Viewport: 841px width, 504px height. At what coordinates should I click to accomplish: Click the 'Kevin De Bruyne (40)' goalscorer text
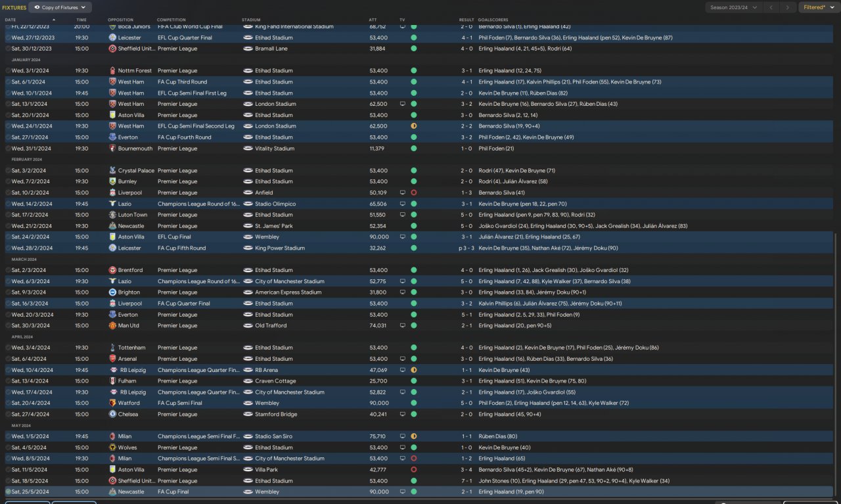pyautogui.click(x=505, y=447)
